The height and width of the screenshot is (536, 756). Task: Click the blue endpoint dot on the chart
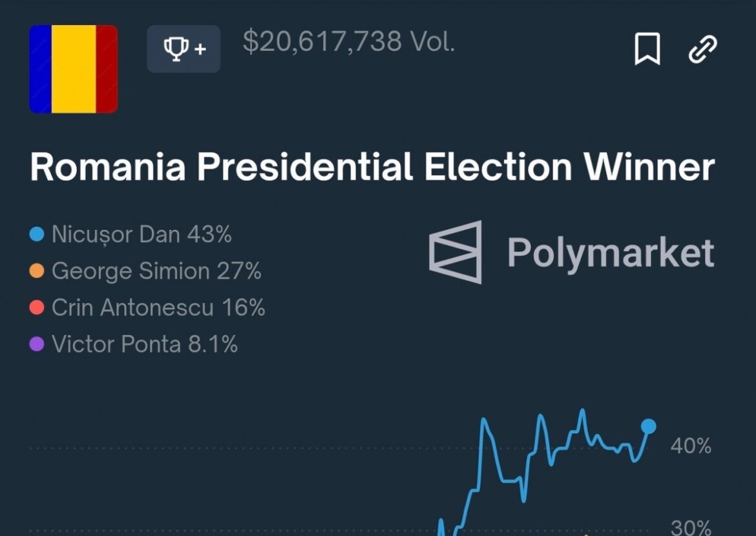(649, 426)
